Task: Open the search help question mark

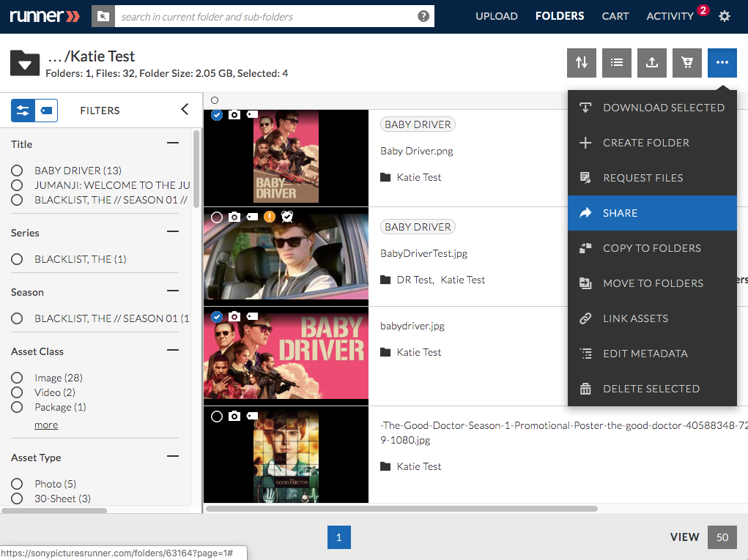Action: (423, 16)
